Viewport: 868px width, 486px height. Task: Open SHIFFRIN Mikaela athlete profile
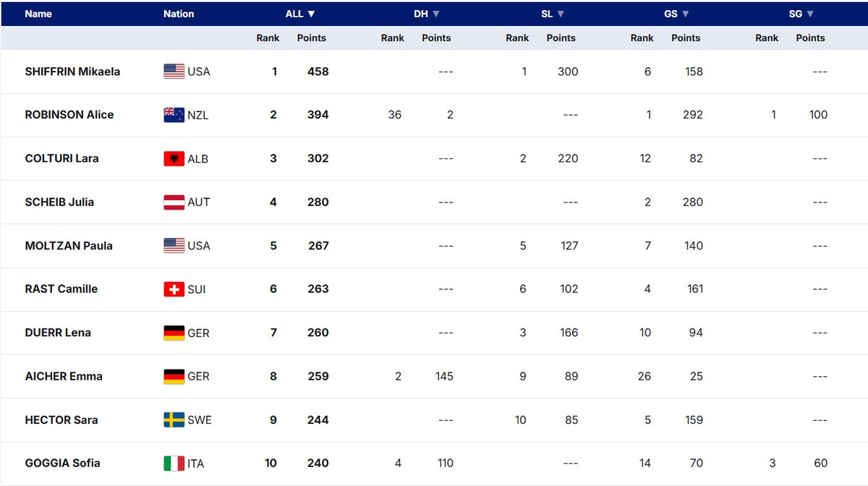[x=72, y=72]
